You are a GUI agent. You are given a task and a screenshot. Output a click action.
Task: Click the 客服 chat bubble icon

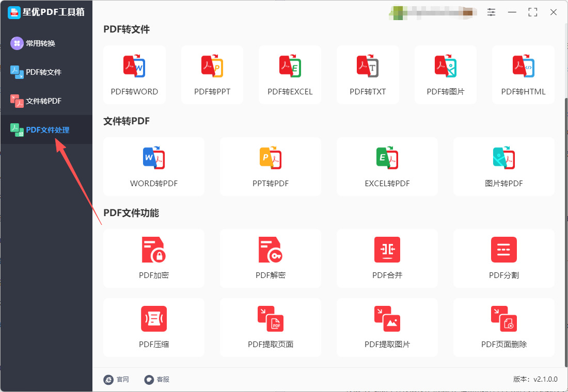pos(149,380)
